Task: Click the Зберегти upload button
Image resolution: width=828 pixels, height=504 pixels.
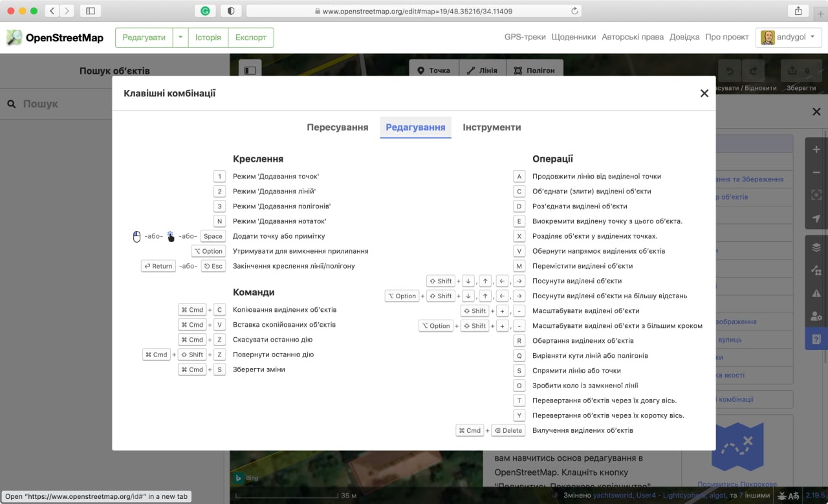Action: click(801, 71)
